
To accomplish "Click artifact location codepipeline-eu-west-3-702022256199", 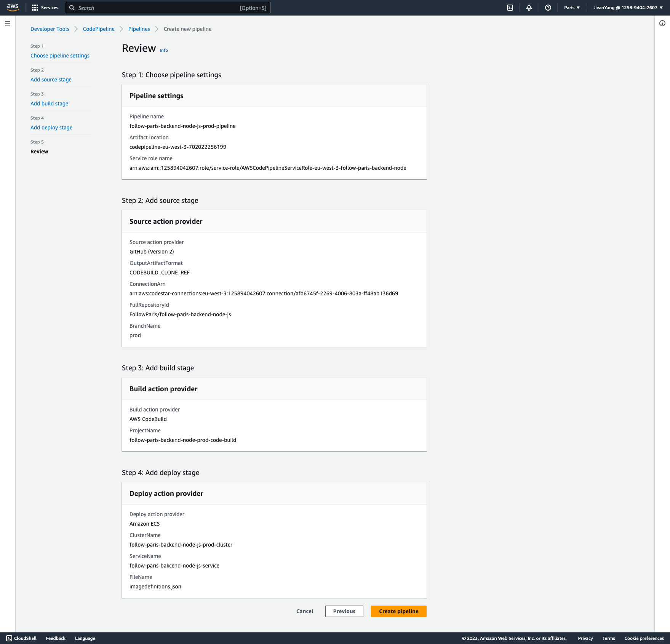I will (x=178, y=147).
